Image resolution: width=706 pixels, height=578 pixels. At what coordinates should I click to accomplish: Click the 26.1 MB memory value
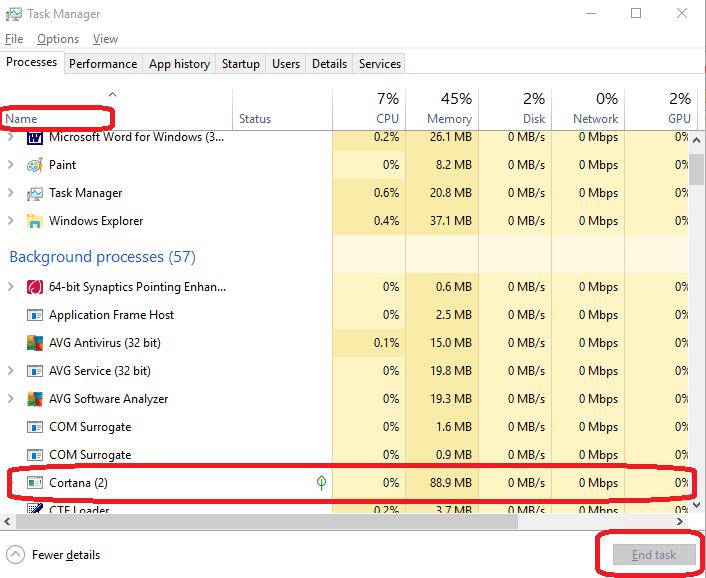point(451,137)
